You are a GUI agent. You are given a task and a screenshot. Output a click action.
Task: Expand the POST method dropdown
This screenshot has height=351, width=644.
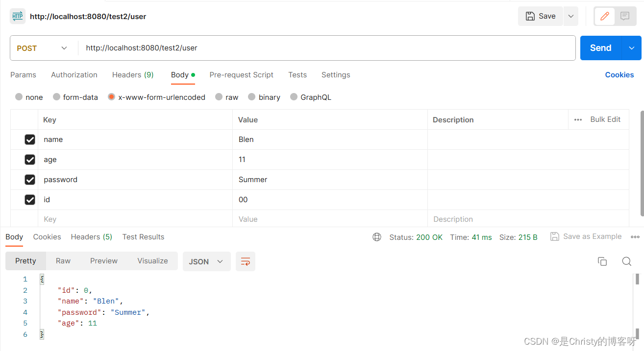(x=43, y=48)
